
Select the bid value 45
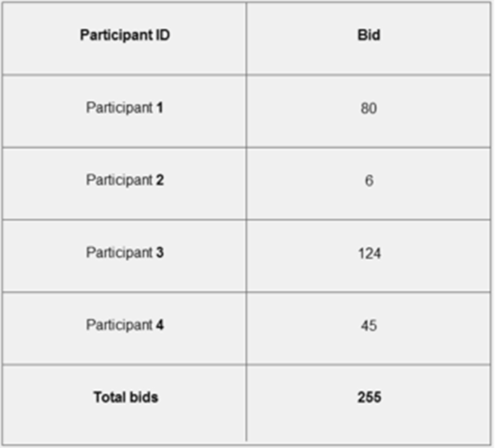[369, 325]
